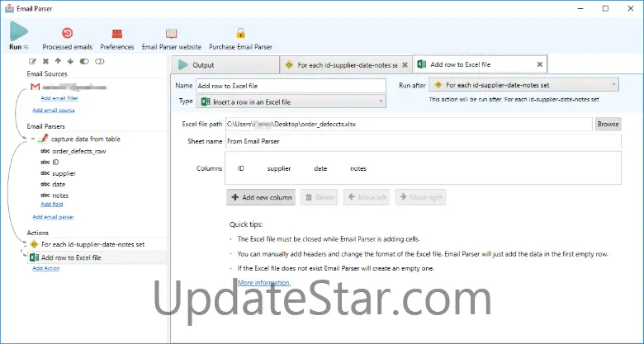Click the Move right button
Viewport: 644px width, 344px height.
420,197
